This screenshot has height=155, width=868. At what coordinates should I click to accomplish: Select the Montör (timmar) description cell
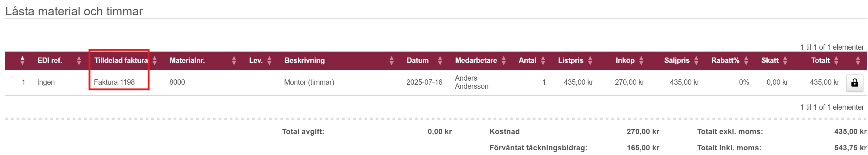click(x=309, y=82)
